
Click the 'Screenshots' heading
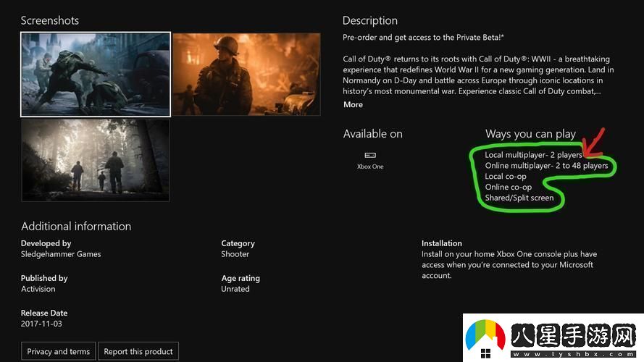[x=50, y=20]
